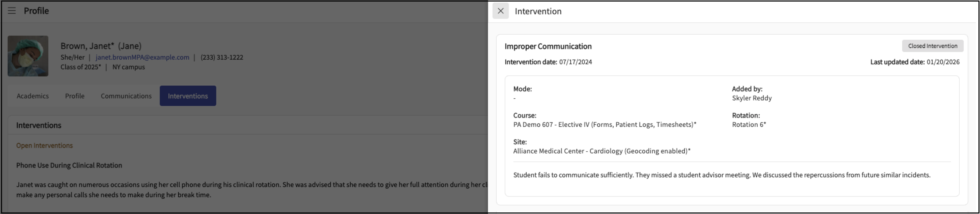Click the course PA Demo 607 text
Screen dimensions: 980x214
[604, 125]
